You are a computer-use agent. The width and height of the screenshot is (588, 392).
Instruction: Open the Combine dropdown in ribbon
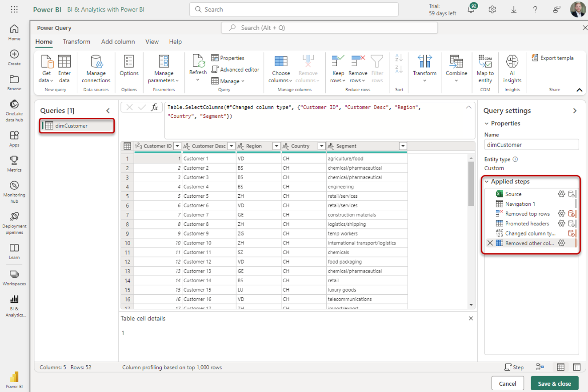tap(456, 69)
